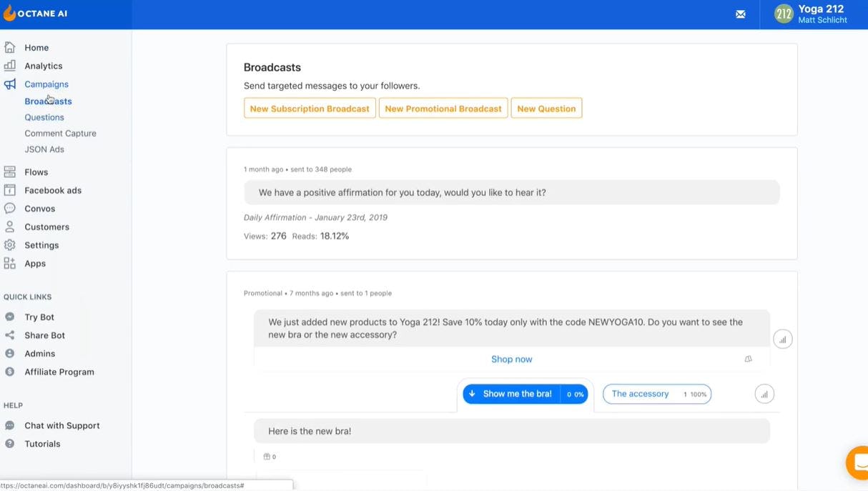Open the message envelope icon in the header
The height and width of the screenshot is (491, 868).
pyautogui.click(x=740, y=14)
